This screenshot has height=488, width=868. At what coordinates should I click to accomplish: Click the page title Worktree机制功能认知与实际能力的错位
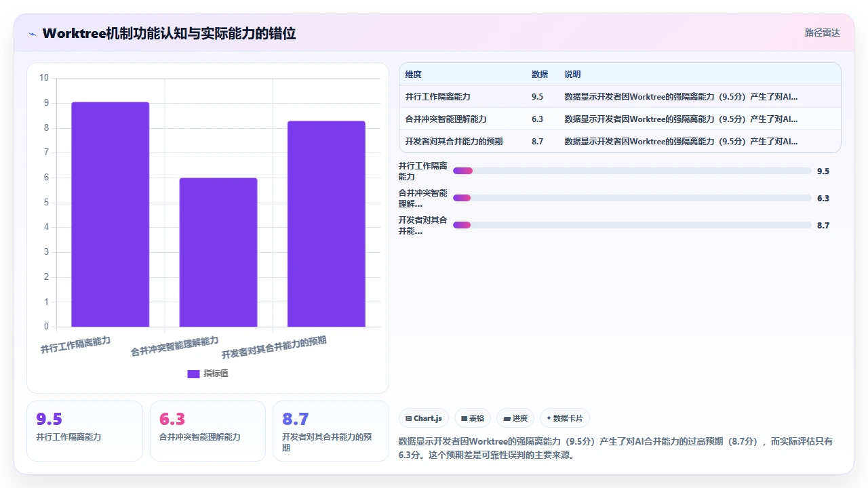169,33
